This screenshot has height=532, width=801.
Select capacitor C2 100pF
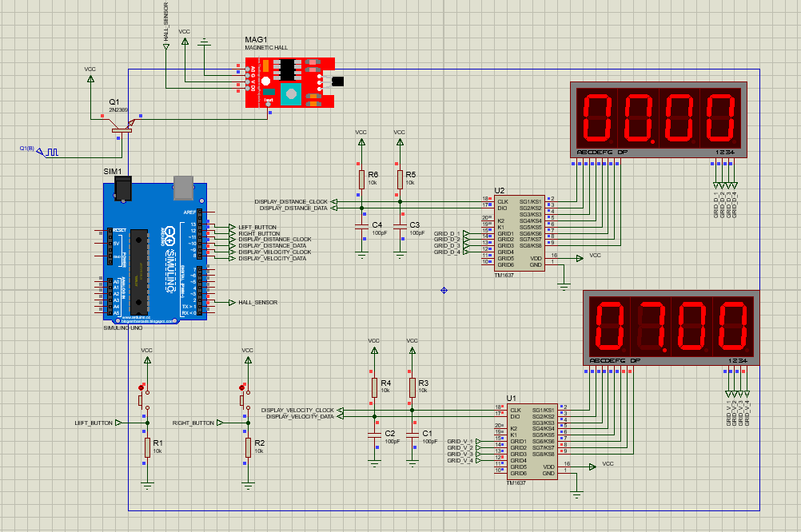click(374, 435)
